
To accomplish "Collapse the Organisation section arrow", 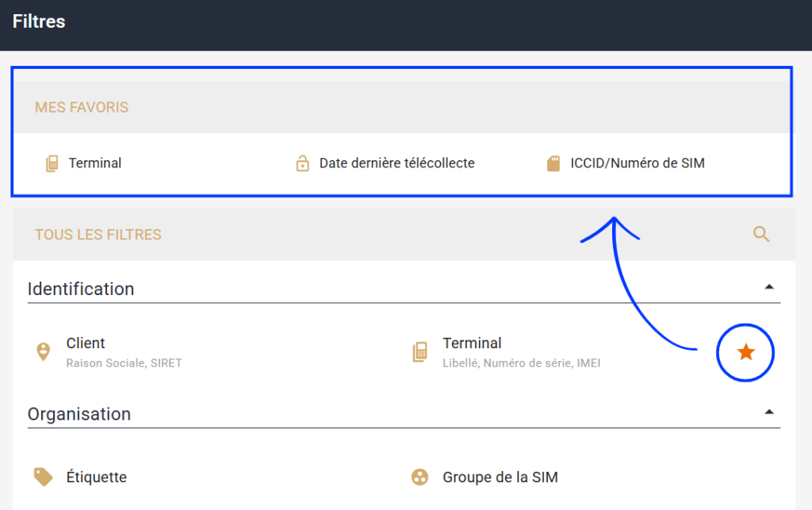I will pyautogui.click(x=768, y=412).
